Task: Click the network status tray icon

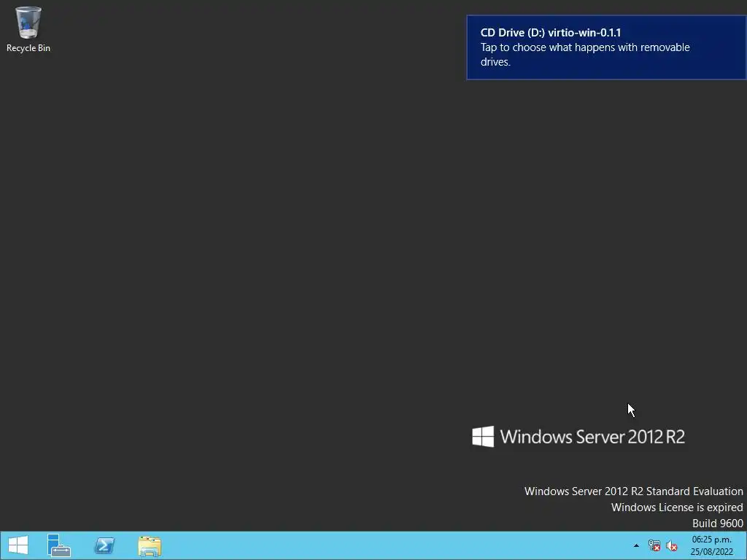Action: [654, 545]
